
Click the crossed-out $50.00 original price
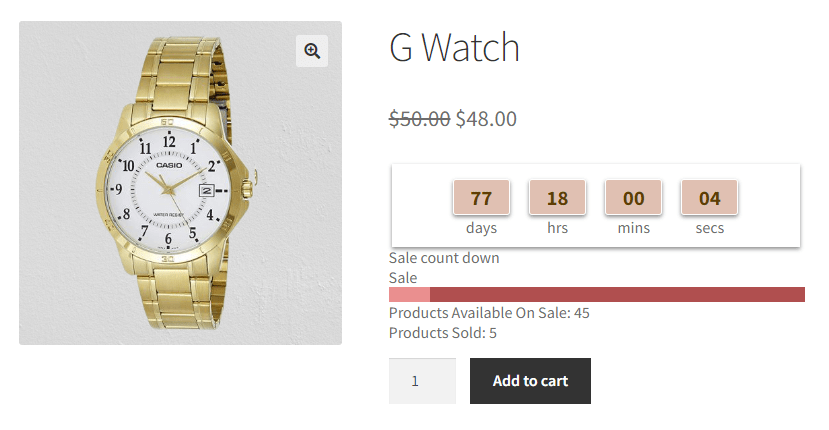tap(419, 119)
